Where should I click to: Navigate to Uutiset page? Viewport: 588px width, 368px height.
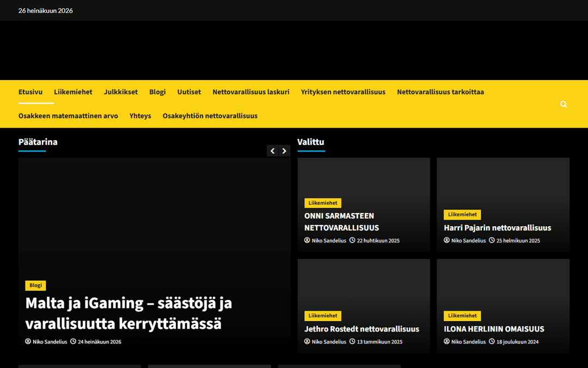click(x=189, y=92)
